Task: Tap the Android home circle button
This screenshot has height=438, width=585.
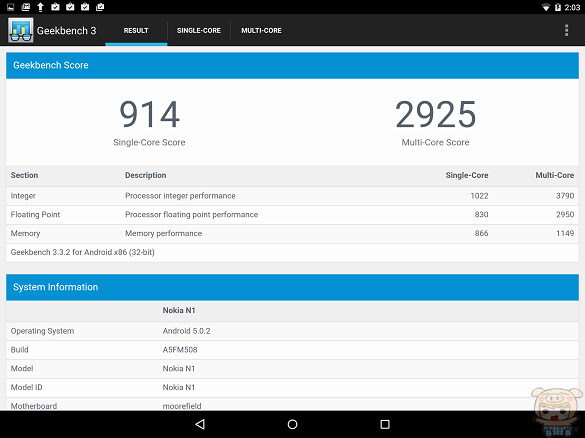Action: click(292, 424)
